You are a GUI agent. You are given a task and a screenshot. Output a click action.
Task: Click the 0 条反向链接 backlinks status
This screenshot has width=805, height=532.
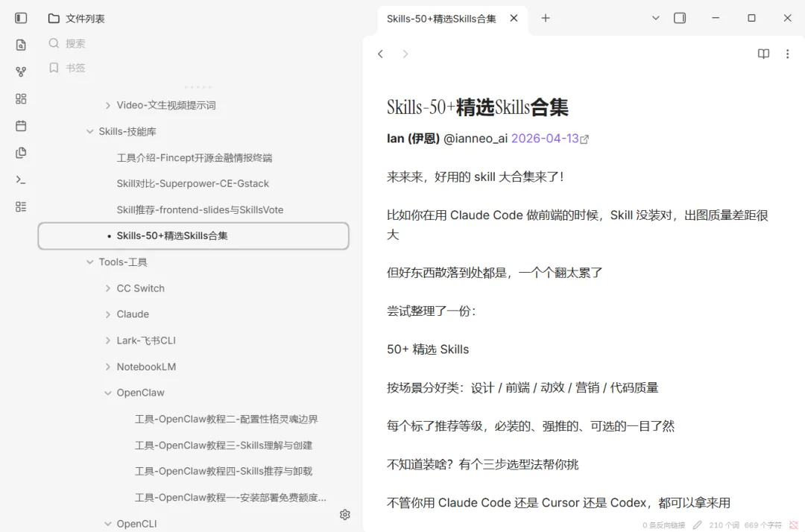pos(664,525)
